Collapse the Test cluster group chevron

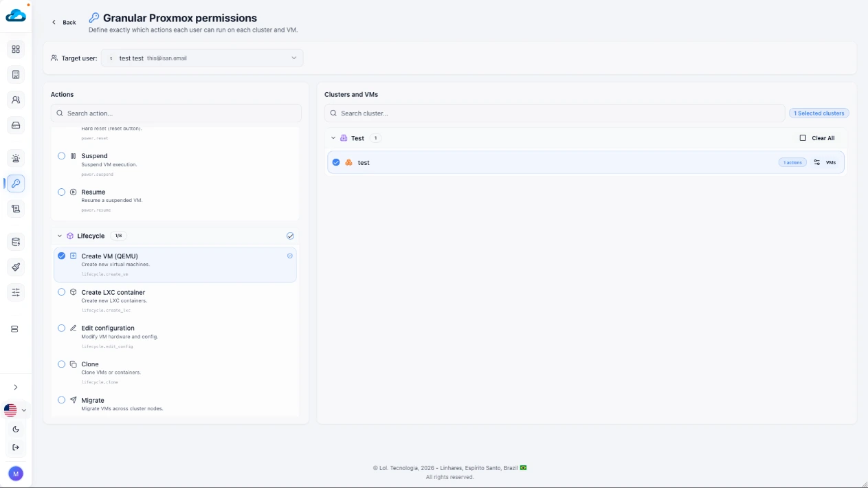coord(333,138)
